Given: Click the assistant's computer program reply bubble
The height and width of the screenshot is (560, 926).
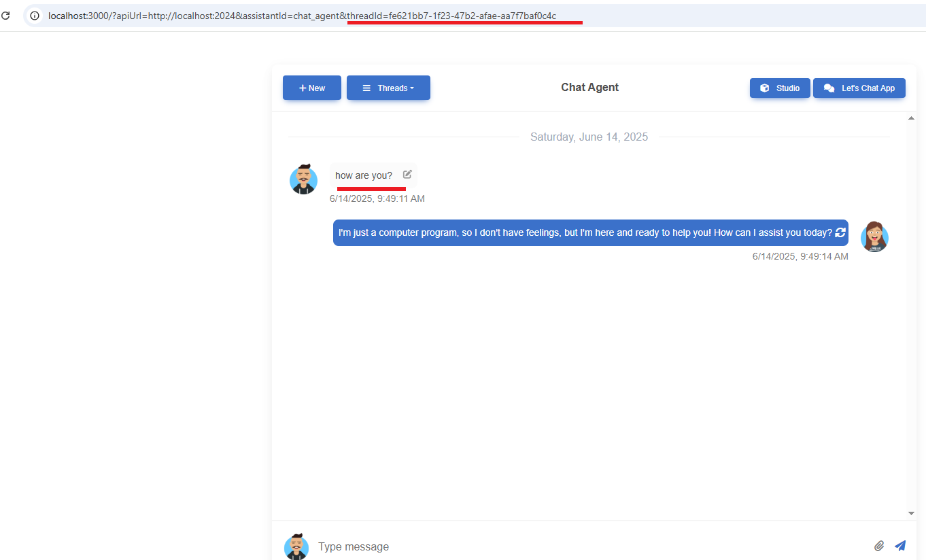Looking at the screenshot, I should (x=590, y=232).
